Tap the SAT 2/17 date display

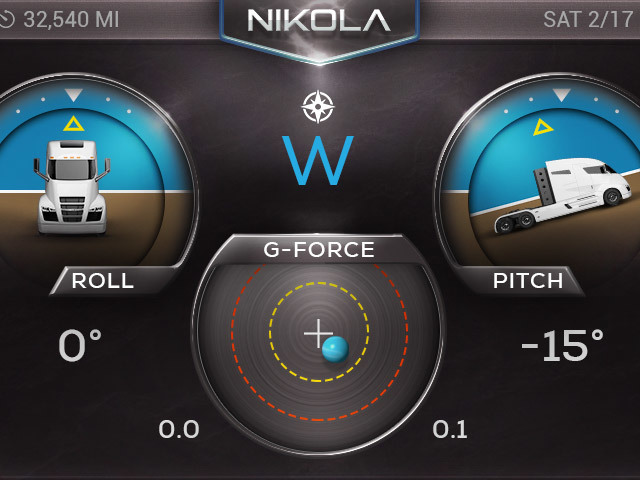point(588,20)
